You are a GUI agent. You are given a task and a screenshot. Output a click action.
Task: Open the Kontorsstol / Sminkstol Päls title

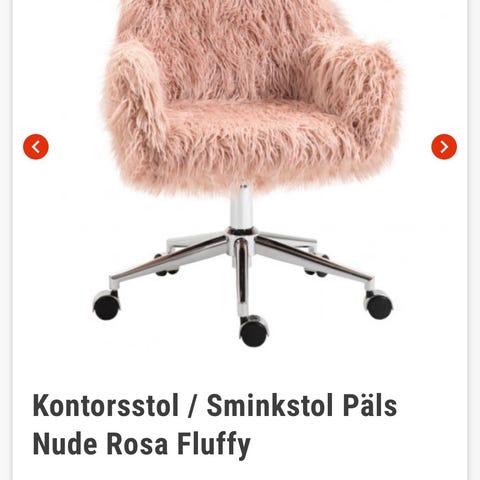[x=215, y=405]
